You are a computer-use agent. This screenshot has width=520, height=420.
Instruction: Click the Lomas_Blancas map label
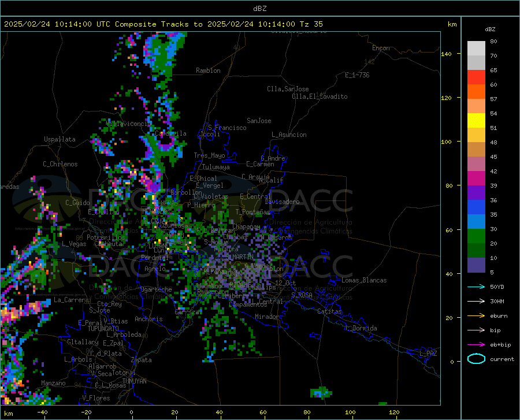[x=364, y=280]
